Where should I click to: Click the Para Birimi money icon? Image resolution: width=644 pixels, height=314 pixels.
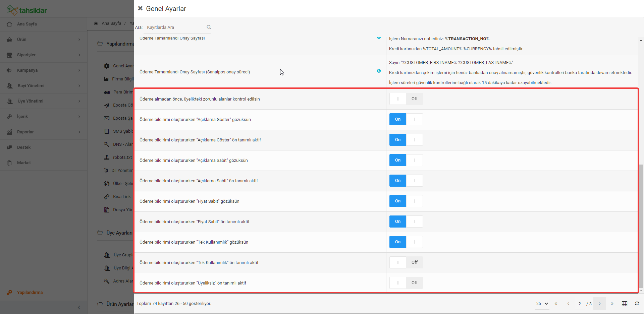(x=107, y=92)
